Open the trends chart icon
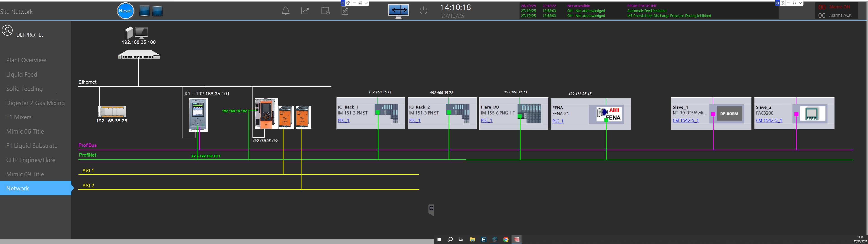 pyautogui.click(x=305, y=11)
